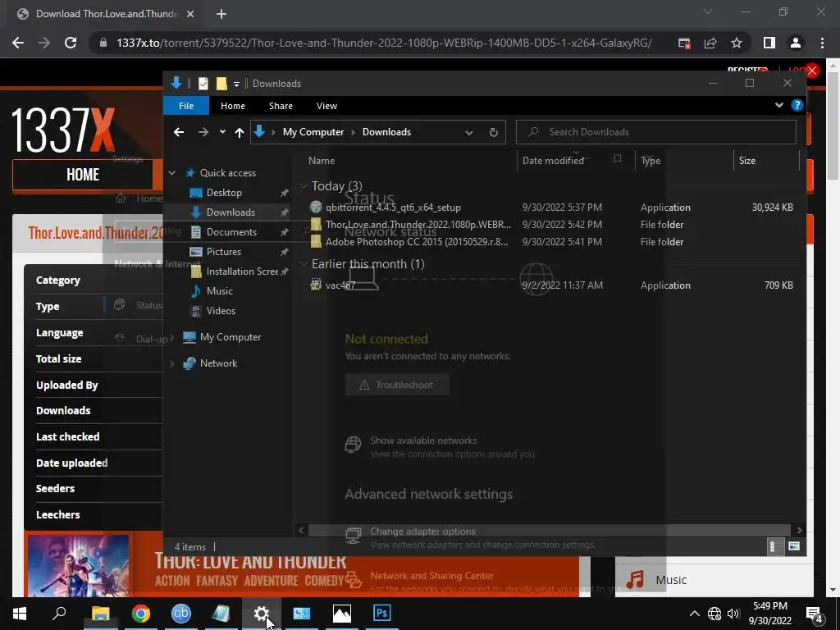Show hidden system tray icons
The image size is (840, 630).
point(694,614)
